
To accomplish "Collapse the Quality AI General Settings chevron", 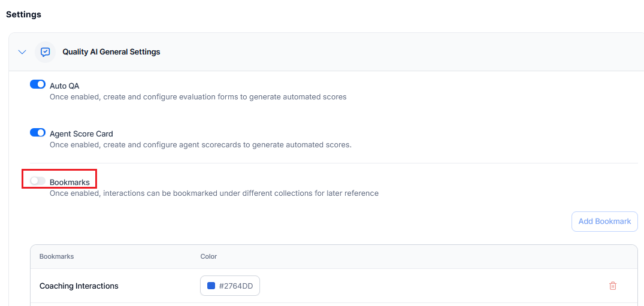I will 22,52.
